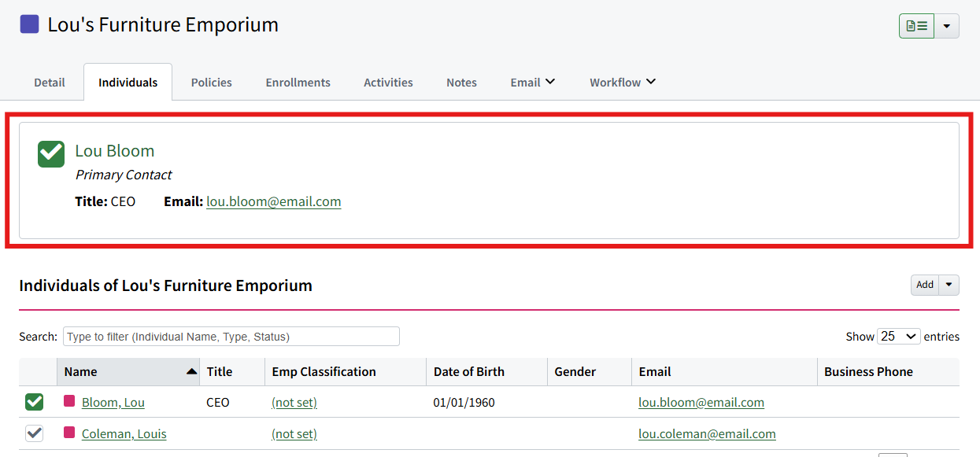The image size is (980, 457).
Task: Open the Activities tab
Action: click(x=388, y=83)
